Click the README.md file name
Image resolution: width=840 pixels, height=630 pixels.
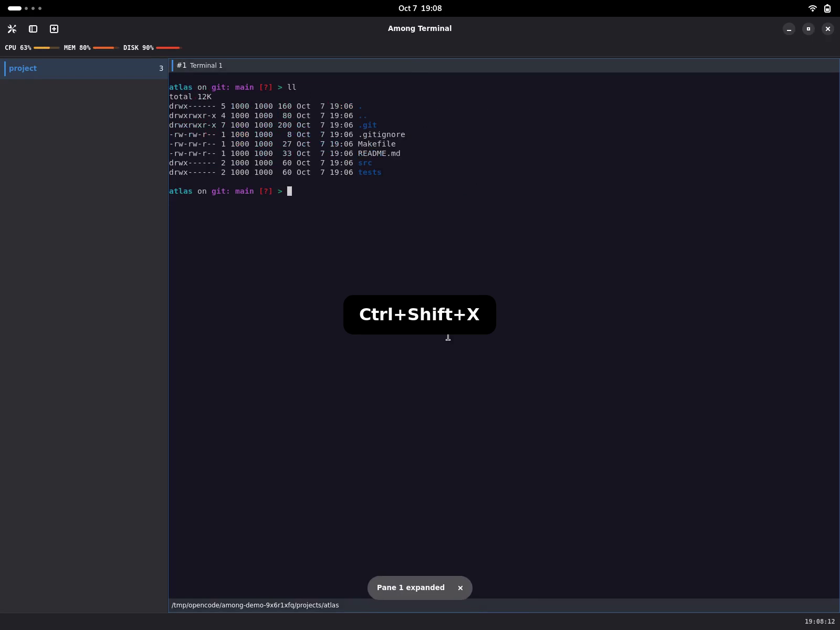pyautogui.click(x=379, y=153)
